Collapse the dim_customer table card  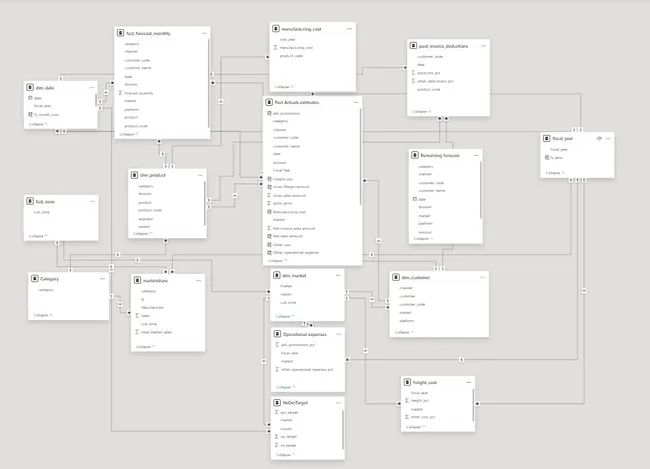(404, 332)
